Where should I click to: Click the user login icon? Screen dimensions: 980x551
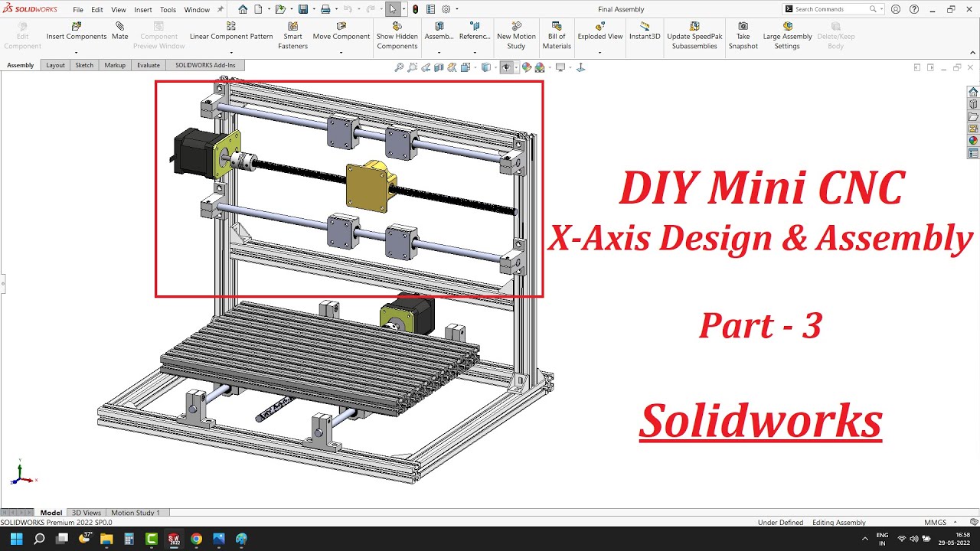[x=896, y=9]
